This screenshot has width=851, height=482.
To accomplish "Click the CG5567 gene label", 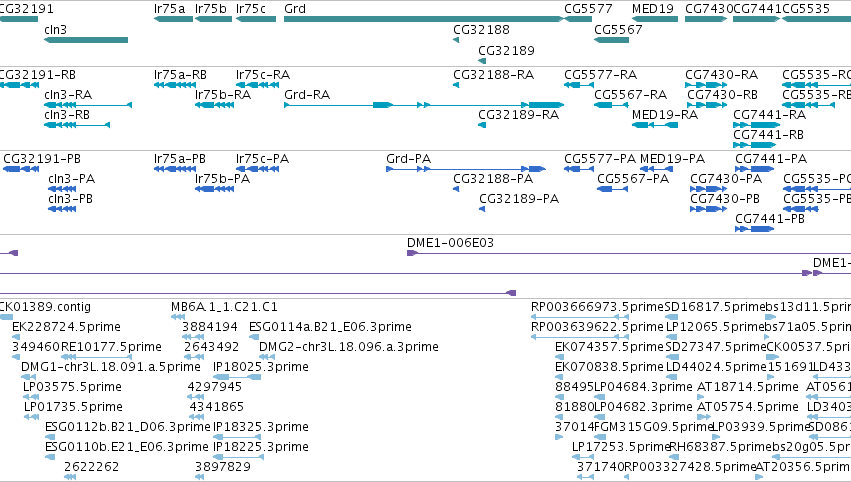I will coord(618,29).
